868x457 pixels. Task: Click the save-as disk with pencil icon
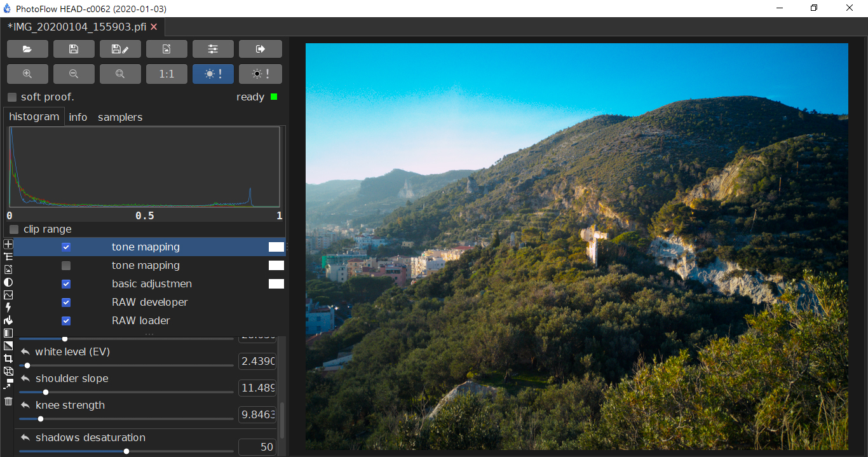120,49
